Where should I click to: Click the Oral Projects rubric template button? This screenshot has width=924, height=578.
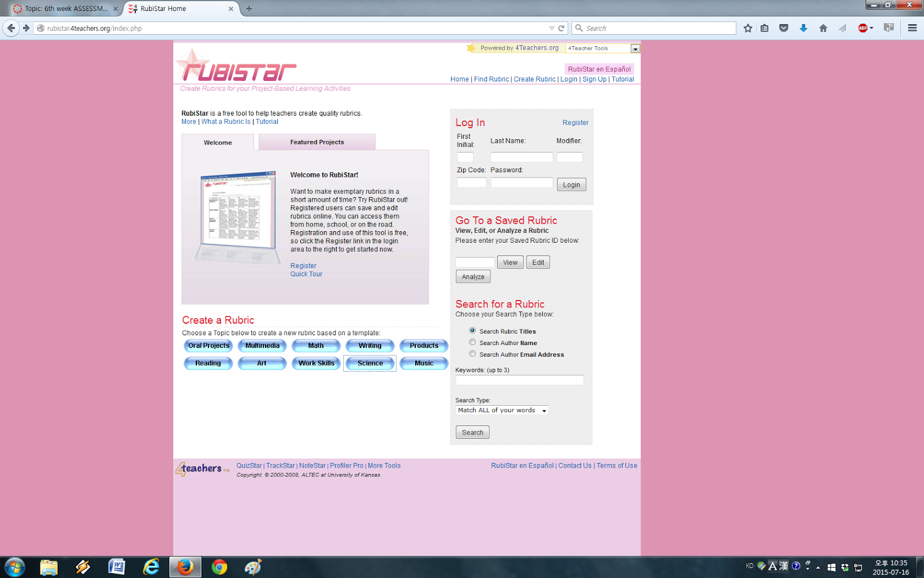(208, 346)
